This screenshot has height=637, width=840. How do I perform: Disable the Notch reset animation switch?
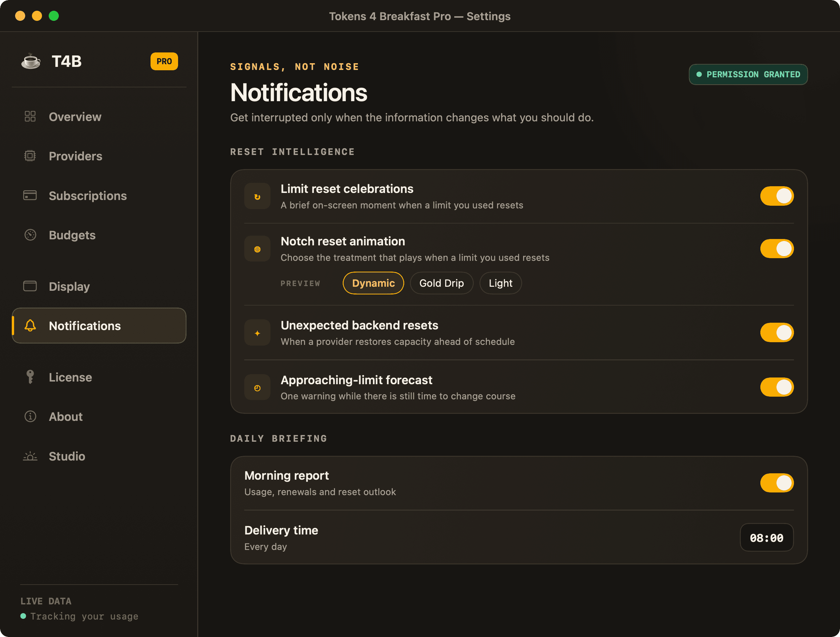[776, 248]
